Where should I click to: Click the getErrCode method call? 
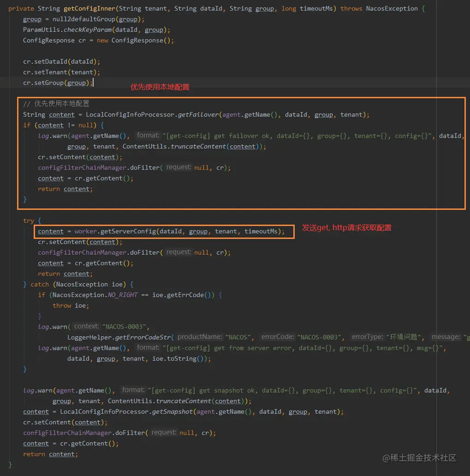click(185, 295)
